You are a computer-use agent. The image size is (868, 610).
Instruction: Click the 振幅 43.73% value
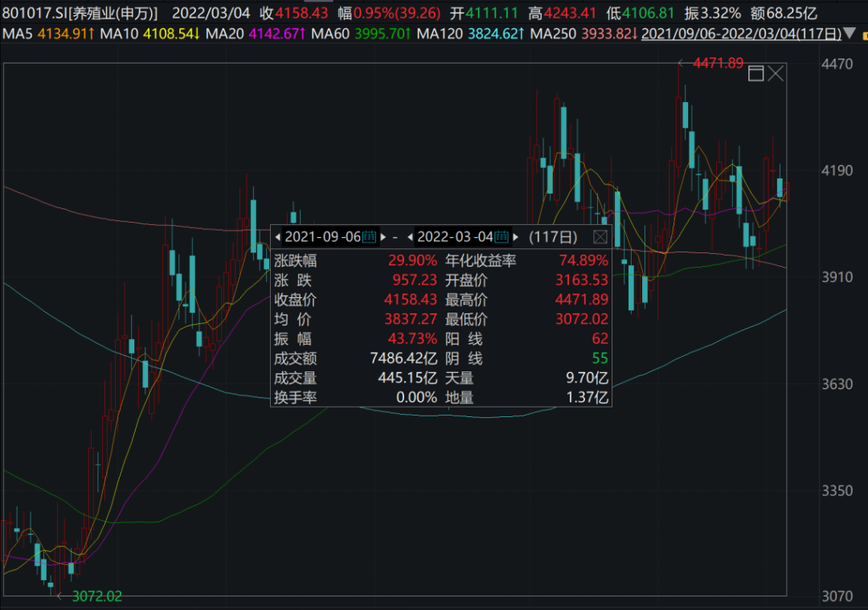pyautogui.click(x=412, y=339)
